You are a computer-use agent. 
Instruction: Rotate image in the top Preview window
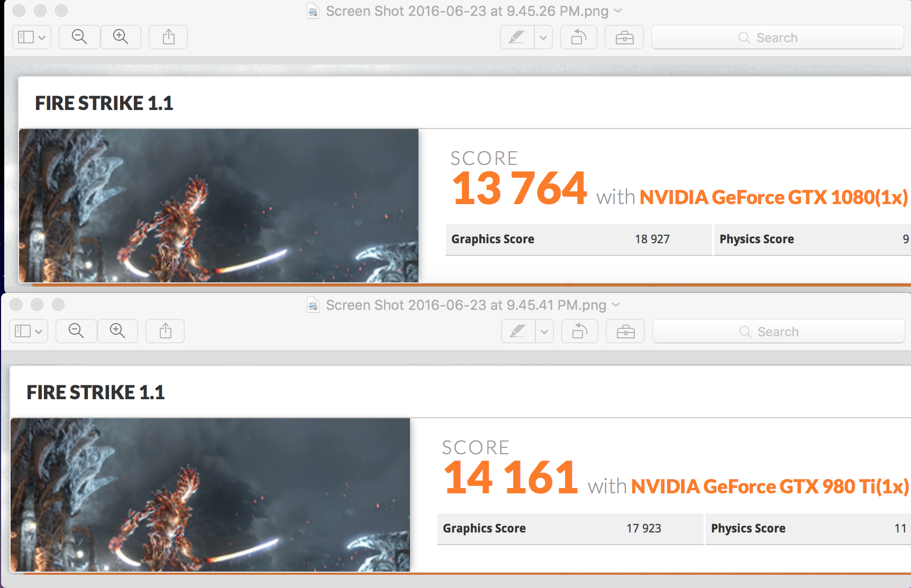tap(579, 38)
